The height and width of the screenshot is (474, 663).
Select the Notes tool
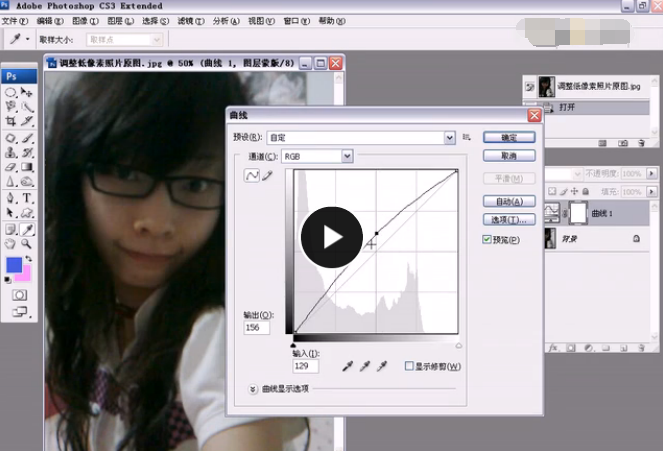pyautogui.click(x=11, y=229)
